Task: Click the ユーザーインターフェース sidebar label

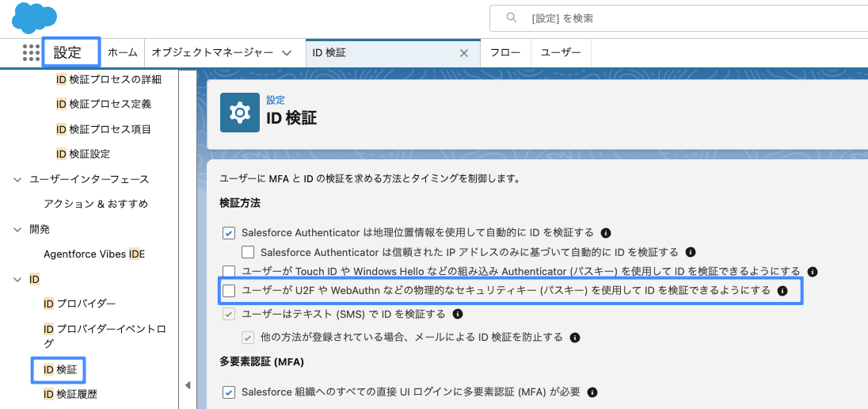Action: [x=89, y=180]
